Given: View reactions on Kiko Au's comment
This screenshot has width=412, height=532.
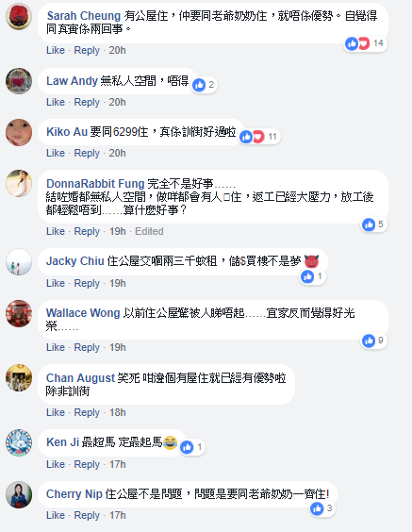Looking at the screenshot, I should [x=259, y=137].
